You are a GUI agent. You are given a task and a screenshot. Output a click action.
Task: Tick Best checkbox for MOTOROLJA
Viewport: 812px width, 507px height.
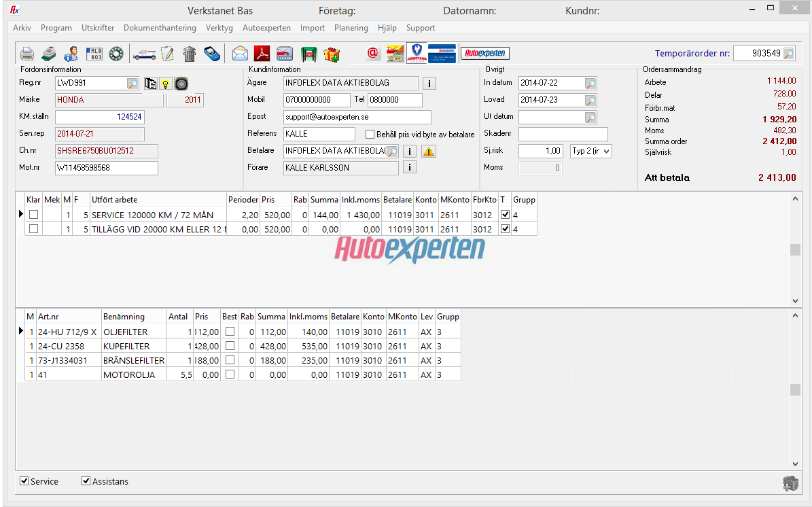point(230,374)
